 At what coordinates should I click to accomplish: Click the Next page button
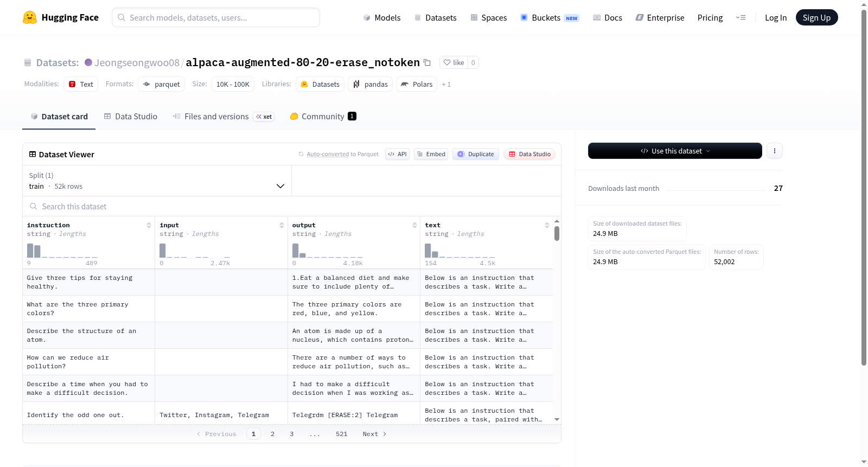(374, 434)
